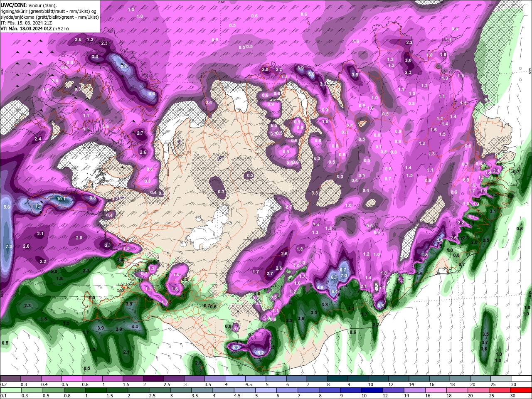Pick the red-pink rain swatch at 25
532x399 pixels.
coord(501,390)
